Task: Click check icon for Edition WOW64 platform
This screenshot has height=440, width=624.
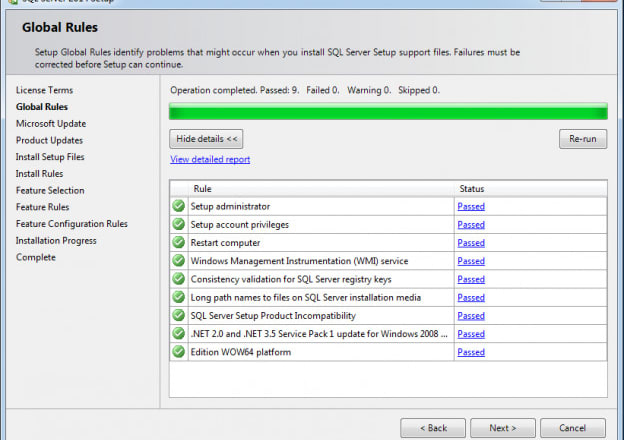Action: pos(179,352)
